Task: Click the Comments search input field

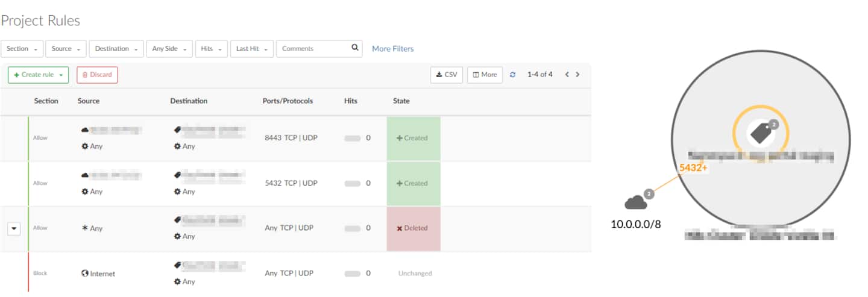Action: pos(313,49)
